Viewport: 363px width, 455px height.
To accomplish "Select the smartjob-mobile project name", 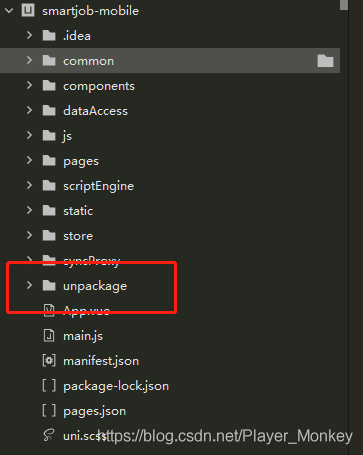I will coord(90,11).
